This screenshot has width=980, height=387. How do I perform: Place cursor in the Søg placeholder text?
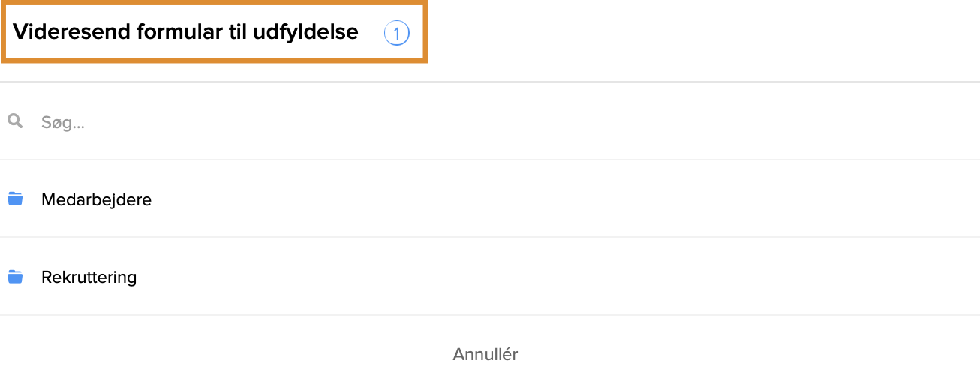(x=63, y=123)
